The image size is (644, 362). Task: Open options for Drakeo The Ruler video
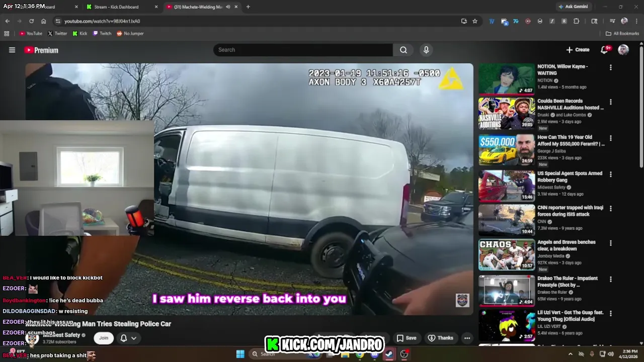[x=611, y=279]
